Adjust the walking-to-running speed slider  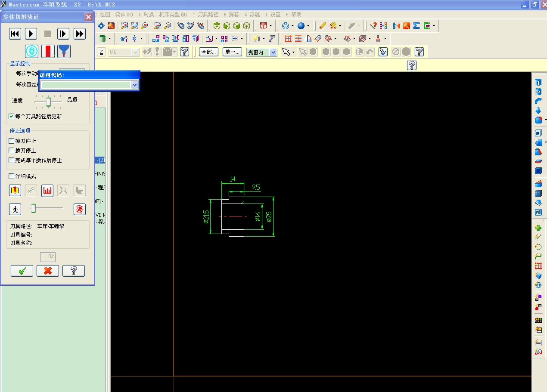[x=47, y=209]
